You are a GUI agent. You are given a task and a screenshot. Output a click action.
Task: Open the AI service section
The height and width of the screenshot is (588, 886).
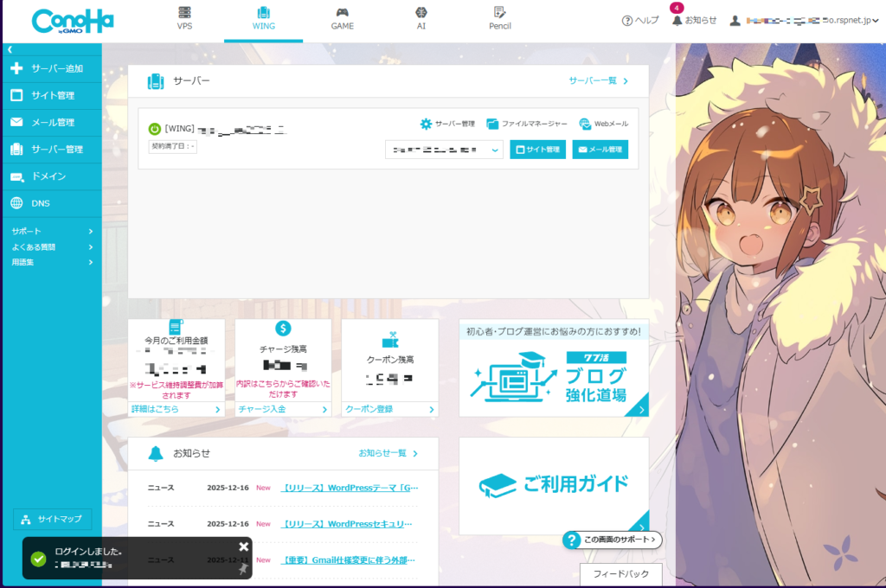pos(421,17)
